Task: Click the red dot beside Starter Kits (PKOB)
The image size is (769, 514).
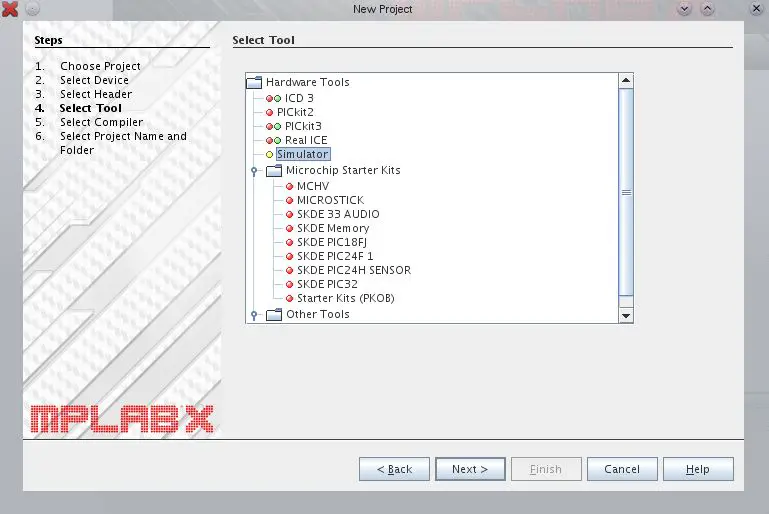Action: 289,298
